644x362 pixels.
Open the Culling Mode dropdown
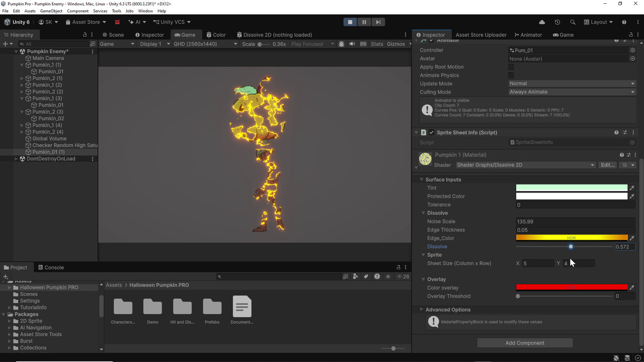[572, 92]
